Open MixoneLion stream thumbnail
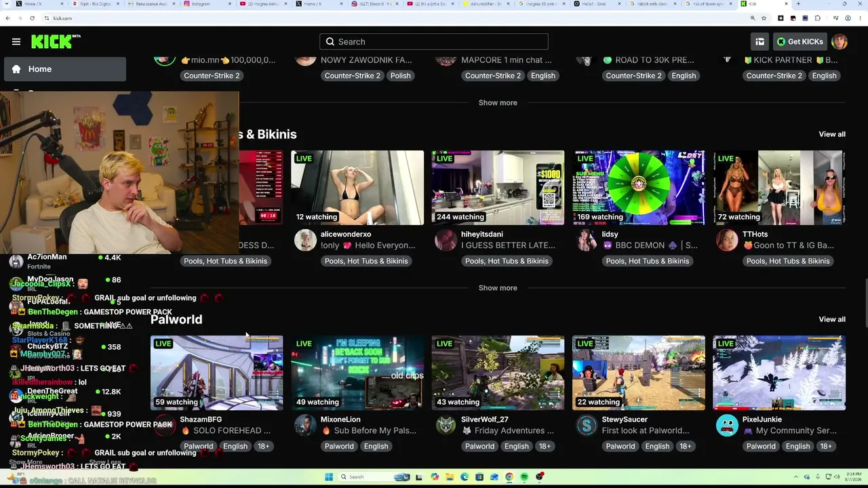The image size is (868, 488). click(x=357, y=373)
